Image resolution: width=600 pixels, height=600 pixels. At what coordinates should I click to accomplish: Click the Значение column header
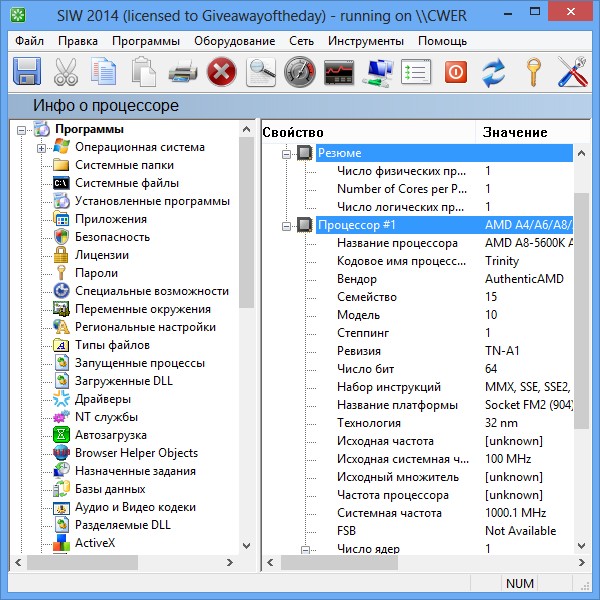click(x=515, y=132)
